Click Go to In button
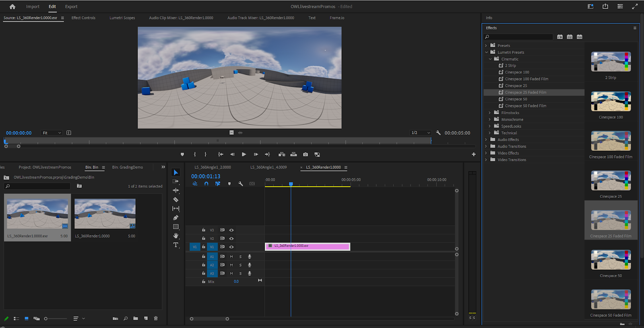644x328 pixels. pos(221,154)
